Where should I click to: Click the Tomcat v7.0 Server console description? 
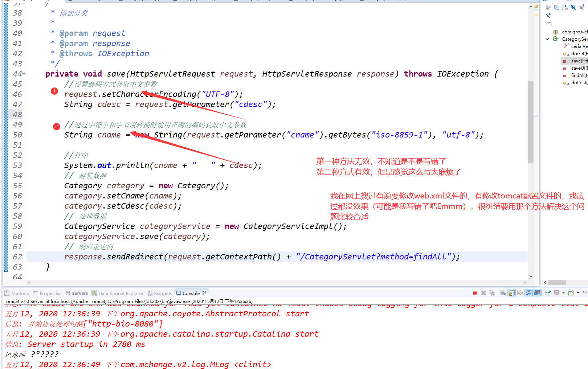[x=128, y=301]
